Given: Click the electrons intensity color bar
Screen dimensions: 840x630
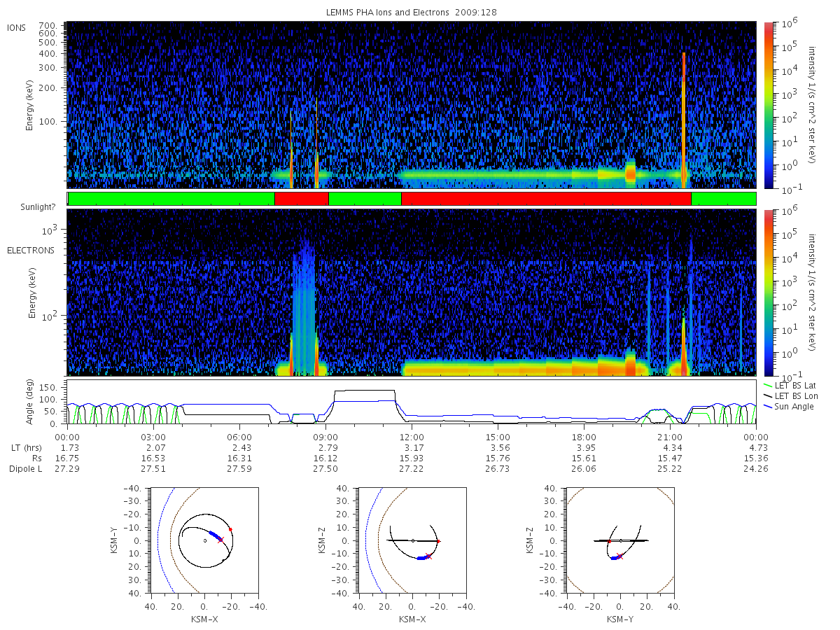Looking at the screenshot, I should pos(768,293).
